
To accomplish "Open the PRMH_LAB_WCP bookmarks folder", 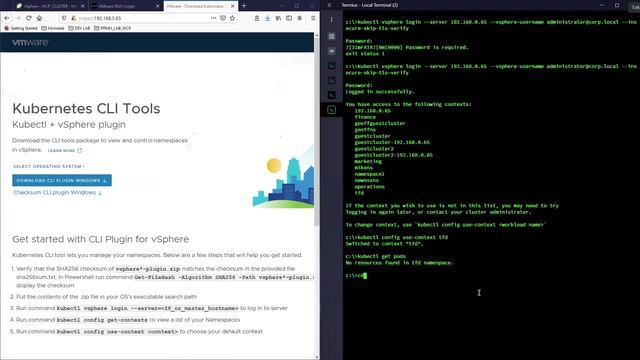I will [x=113, y=28].
